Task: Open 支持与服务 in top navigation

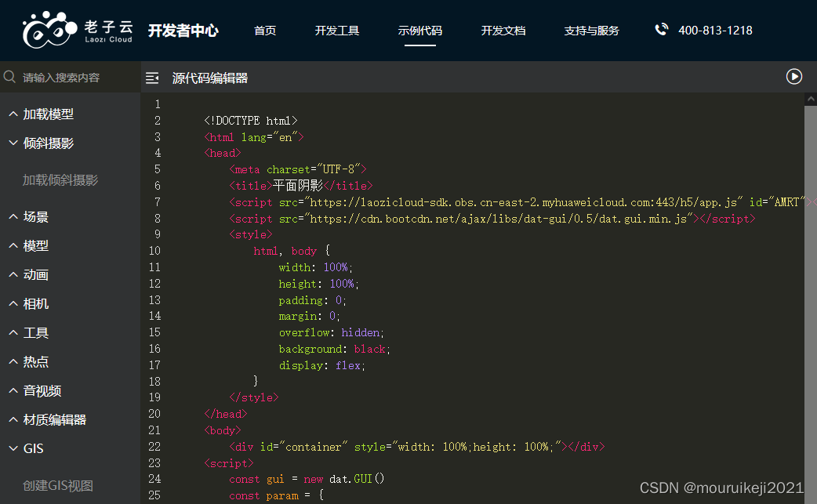Action: click(x=591, y=31)
